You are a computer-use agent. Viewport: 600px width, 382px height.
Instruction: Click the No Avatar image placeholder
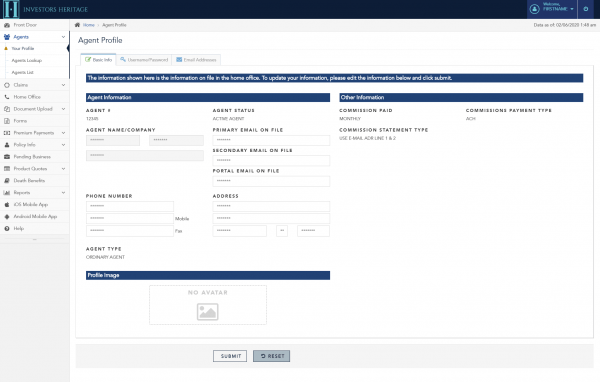pos(208,305)
